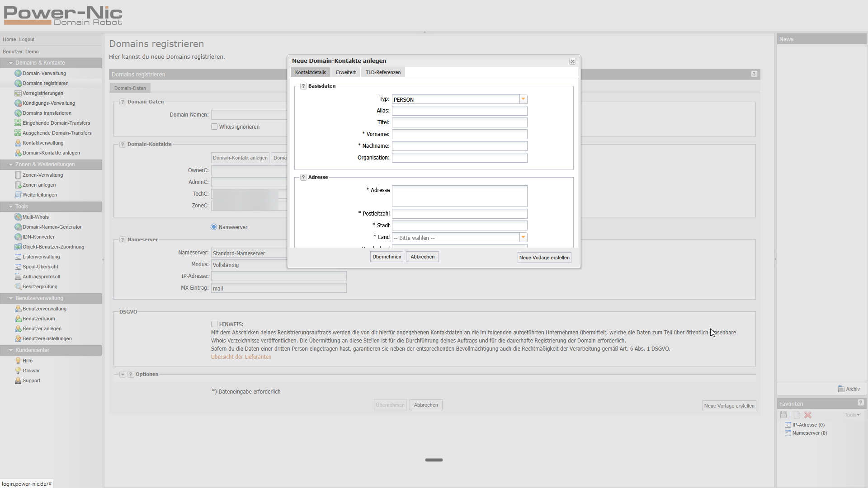868x488 pixels.
Task: Tick the DSGVO HINWEIS checkbox
Action: pos(214,324)
